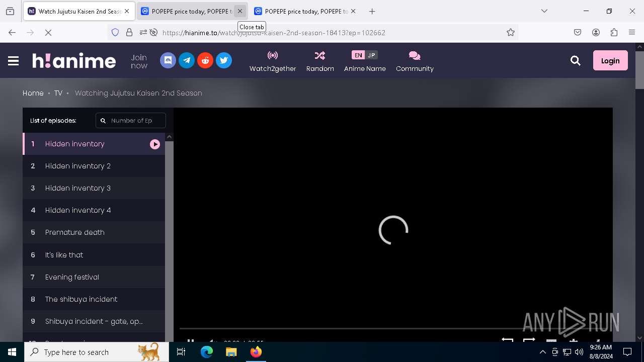Select episode 5 Premature death
This screenshot has width=644, height=362.
point(94,232)
